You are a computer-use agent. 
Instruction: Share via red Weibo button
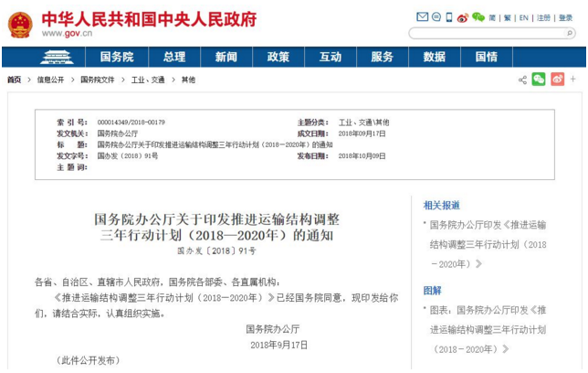[557, 80]
